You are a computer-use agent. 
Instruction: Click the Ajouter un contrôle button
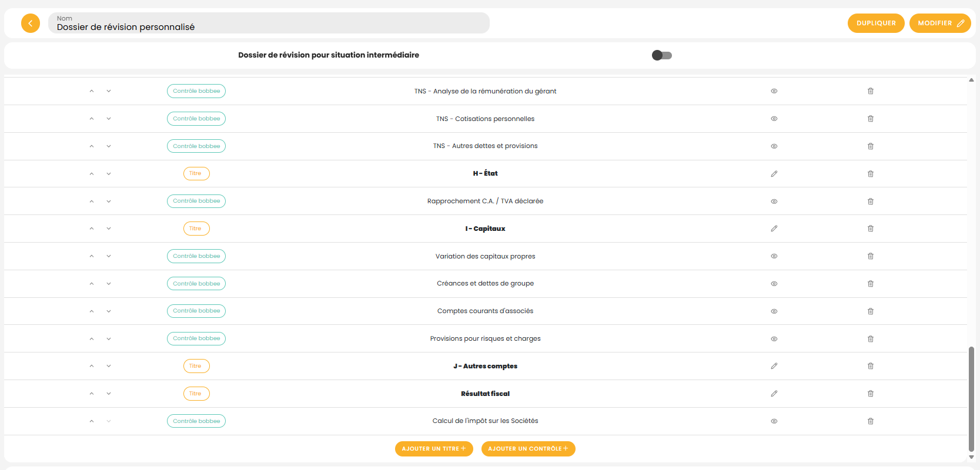coord(528,449)
